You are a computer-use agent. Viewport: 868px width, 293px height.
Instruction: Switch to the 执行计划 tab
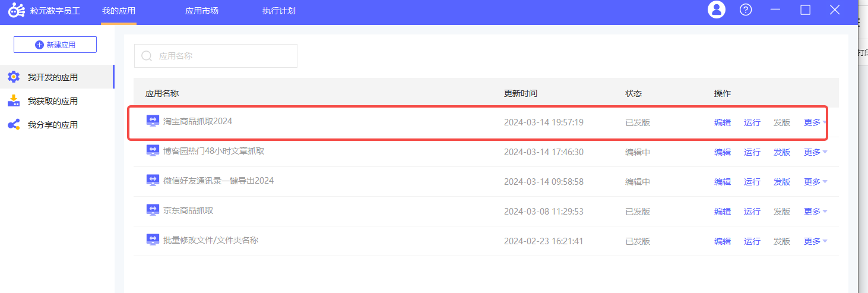279,11
